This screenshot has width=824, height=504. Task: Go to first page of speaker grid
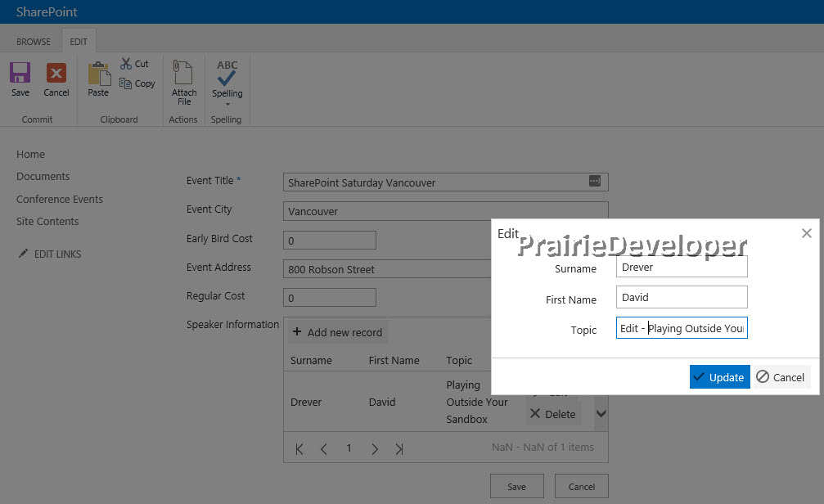299,449
